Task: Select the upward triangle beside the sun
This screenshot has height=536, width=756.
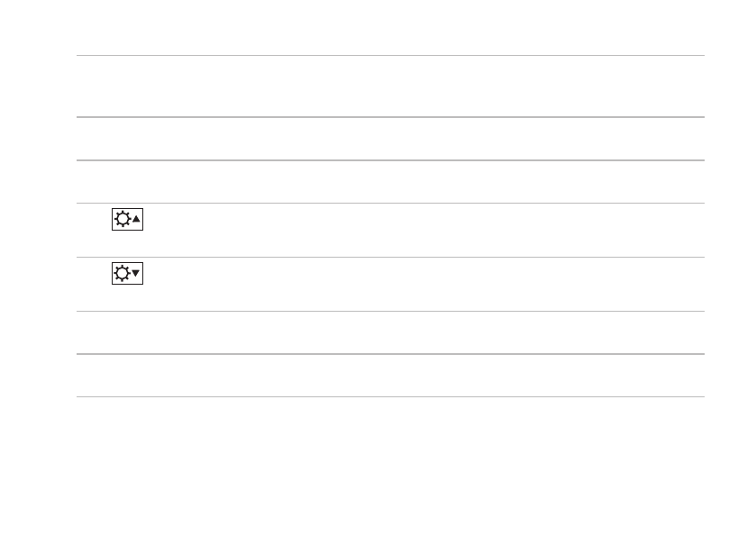Action: 136,219
